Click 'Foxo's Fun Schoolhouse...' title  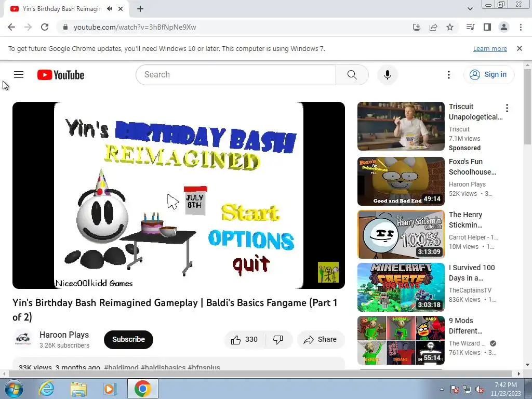point(472,167)
